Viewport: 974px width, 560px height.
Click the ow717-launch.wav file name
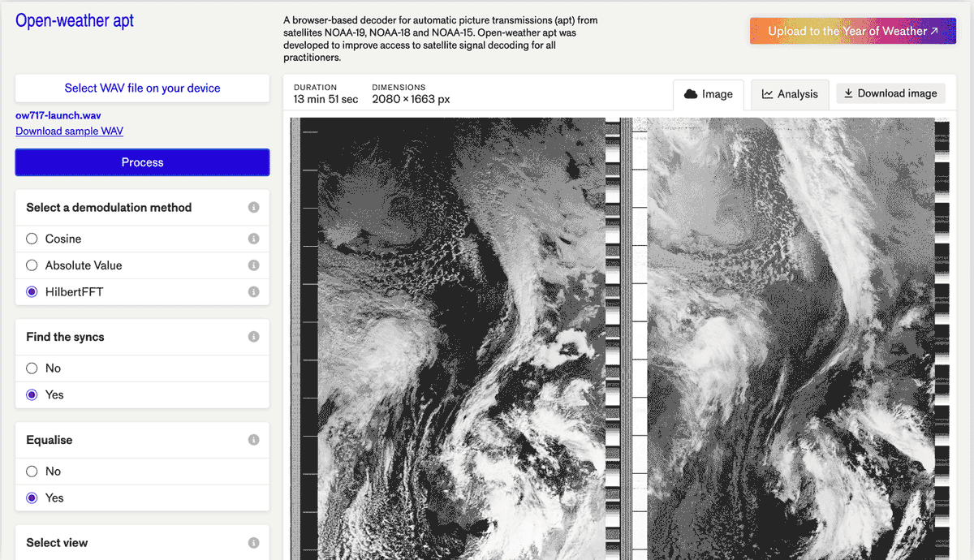58,115
